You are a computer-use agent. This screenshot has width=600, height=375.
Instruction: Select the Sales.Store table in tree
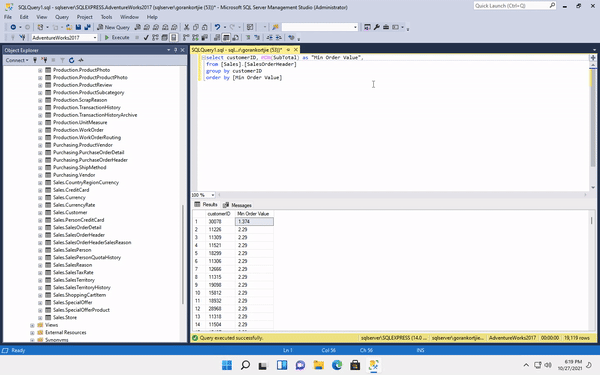click(x=65, y=318)
